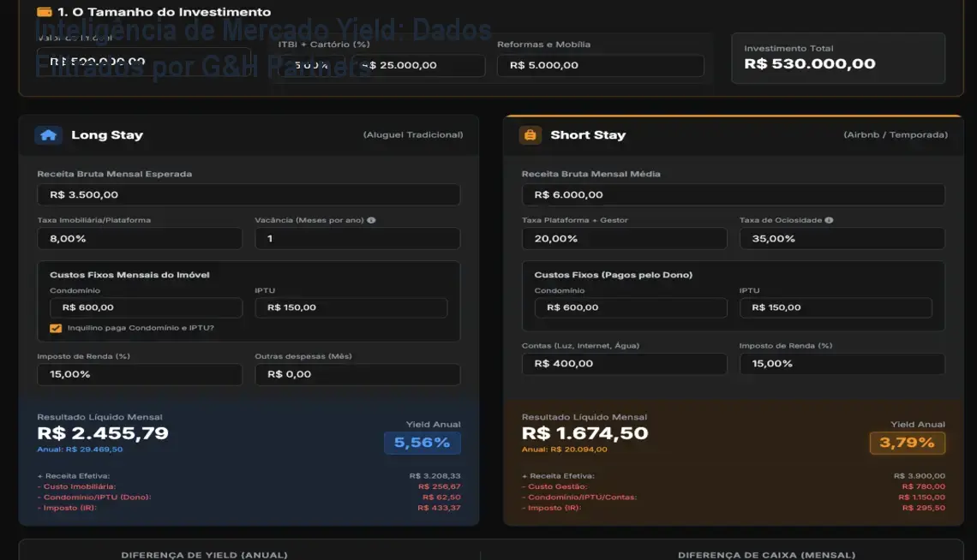Click the 1. O Tamanho do Investimento heading
The image size is (977, 560).
[x=165, y=12]
